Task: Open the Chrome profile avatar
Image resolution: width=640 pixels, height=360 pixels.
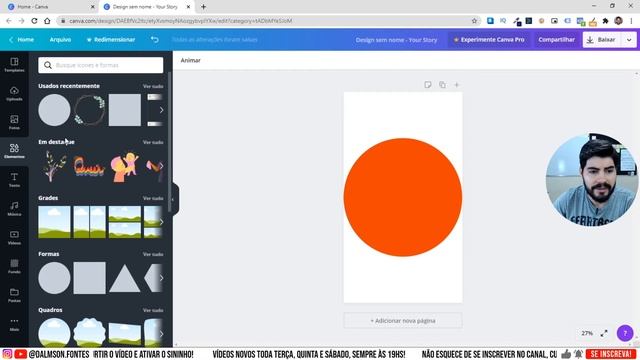Action: tap(618, 21)
